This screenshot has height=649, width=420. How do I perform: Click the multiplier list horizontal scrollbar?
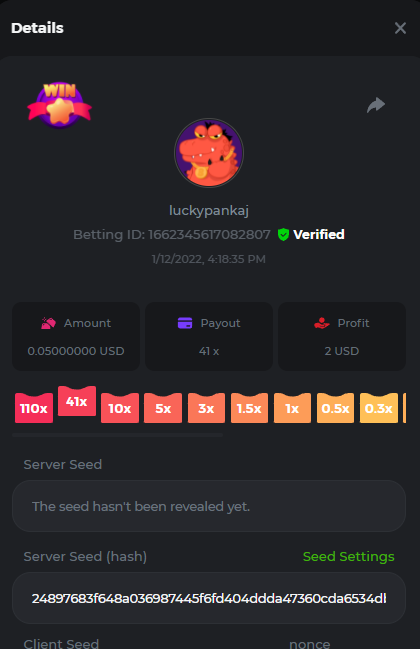pyautogui.click(x=118, y=435)
